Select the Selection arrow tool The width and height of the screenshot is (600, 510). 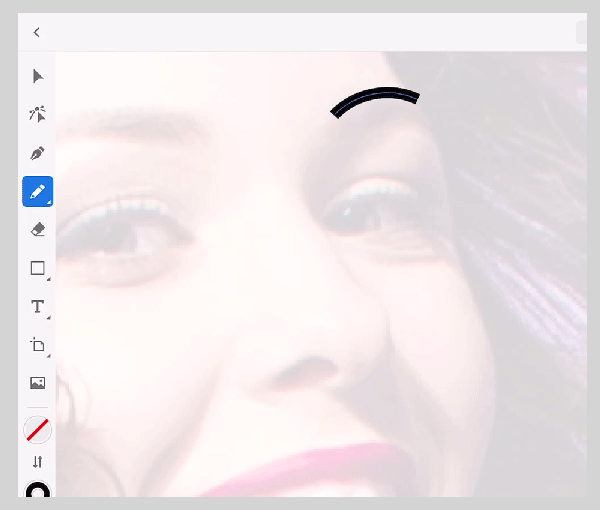(38, 76)
